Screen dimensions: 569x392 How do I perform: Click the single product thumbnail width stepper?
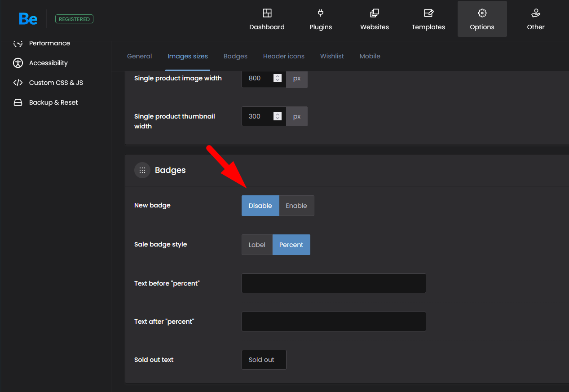coord(278,116)
